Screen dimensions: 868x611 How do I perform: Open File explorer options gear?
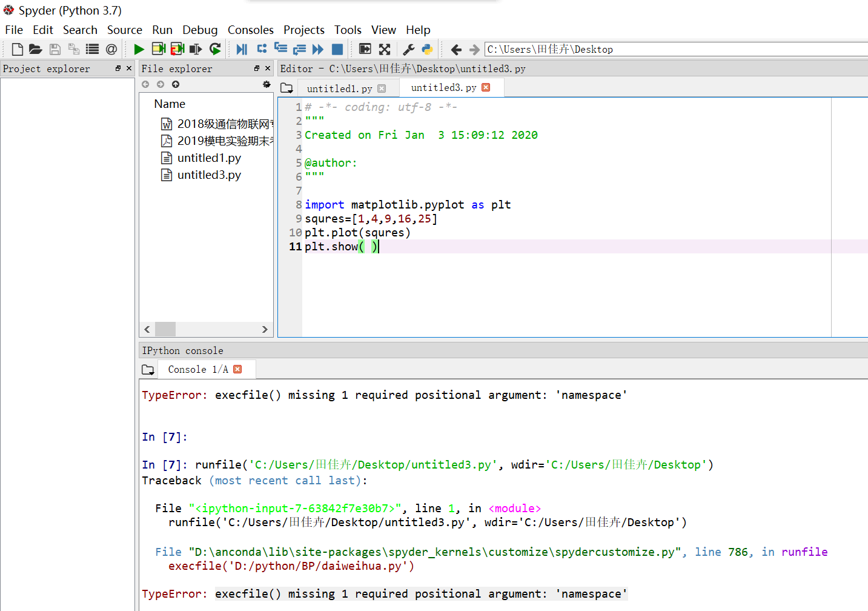[267, 84]
